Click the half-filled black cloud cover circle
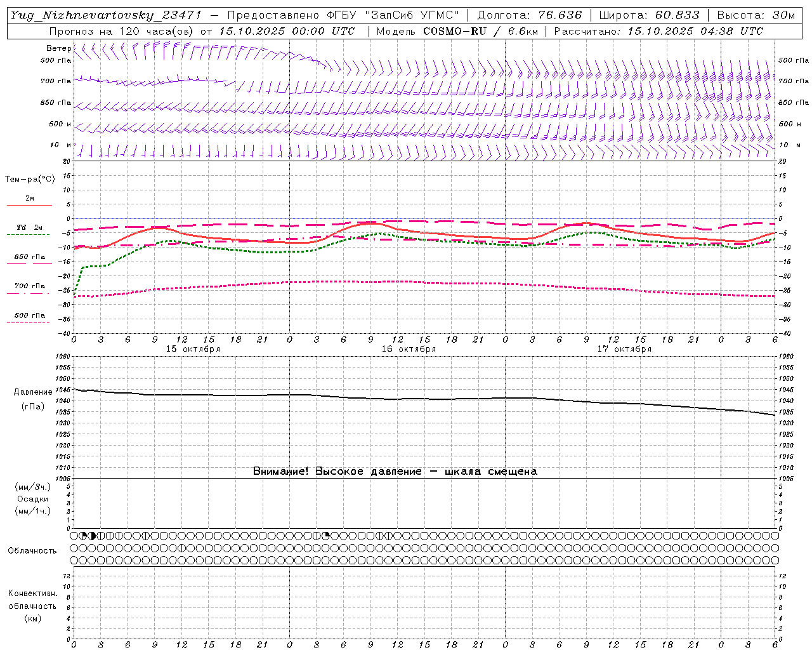 click(x=92, y=536)
